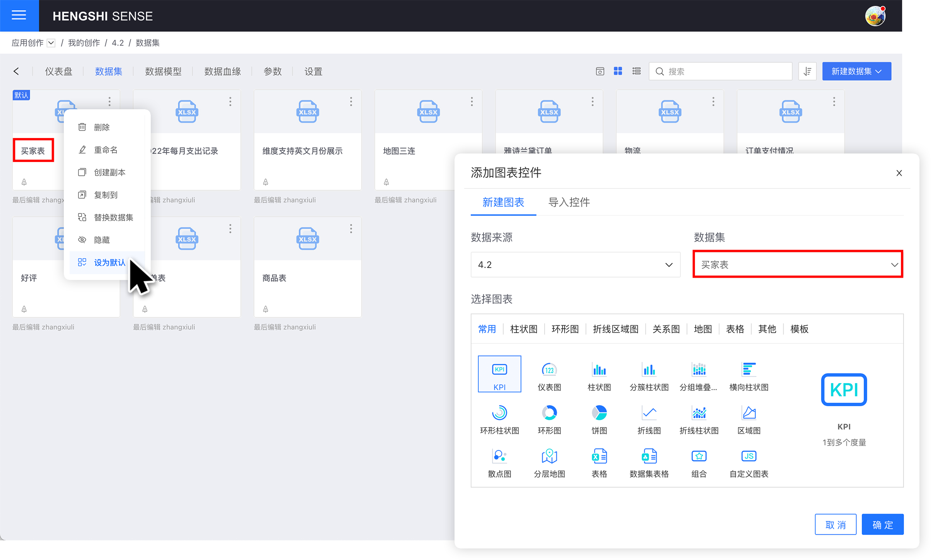This screenshot has height=560, width=931.
Task: Pick the 自定义图表 JS chart
Action: 748,463
